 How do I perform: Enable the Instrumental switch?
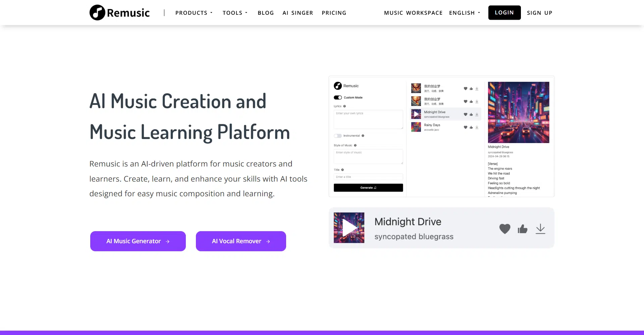pyautogui.click(x=338, y=136)
